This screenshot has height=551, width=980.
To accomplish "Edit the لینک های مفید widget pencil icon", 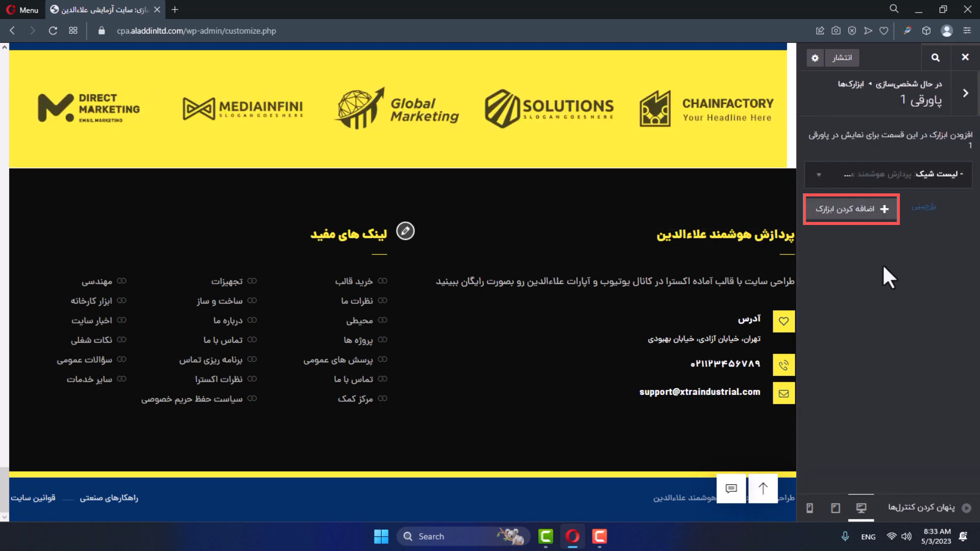I will (405, 231).
